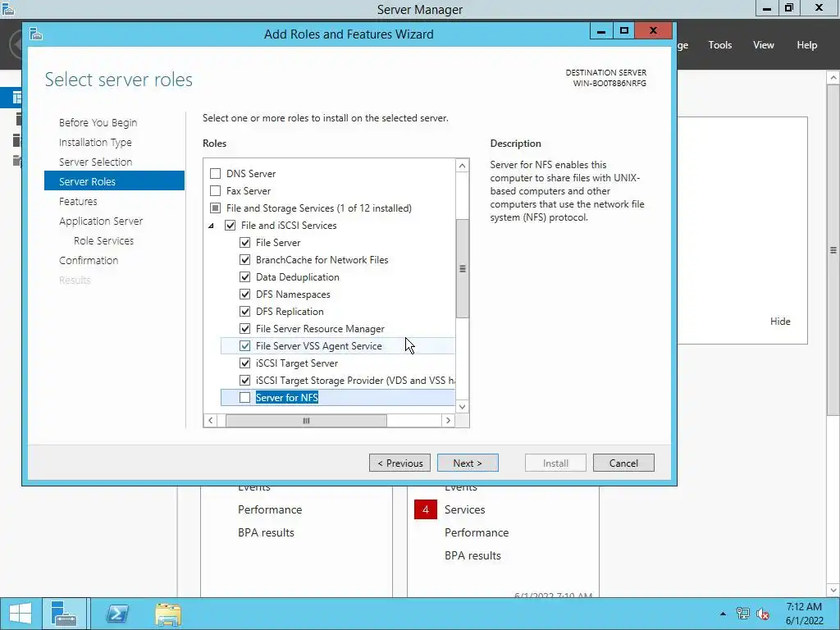The height and width of the screenshot is (630, 840).
Task: Click Hide link in Server Manager
Action: [780, 322]
